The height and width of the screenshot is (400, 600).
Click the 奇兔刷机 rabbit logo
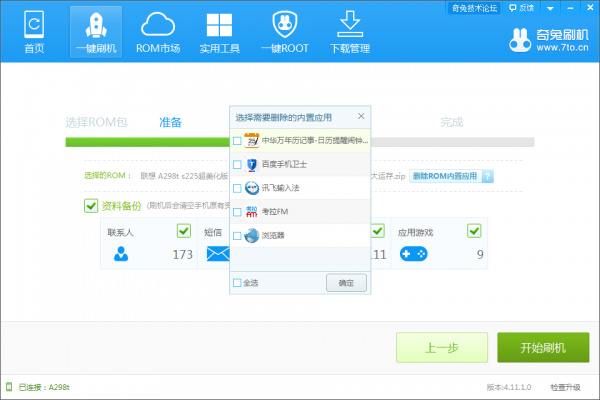[520, 40]
